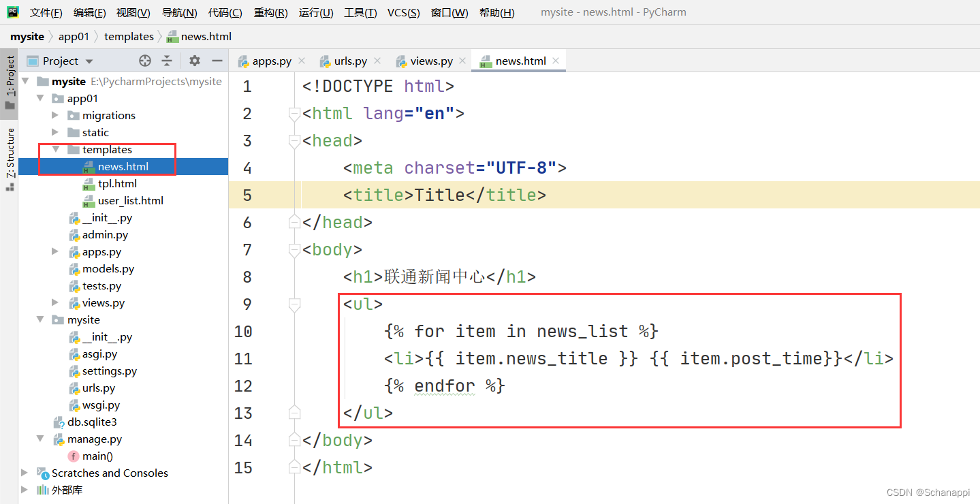Select user_list.html in the project tree
The height and width of the screenshot is (504, 980).
[130, 200]
